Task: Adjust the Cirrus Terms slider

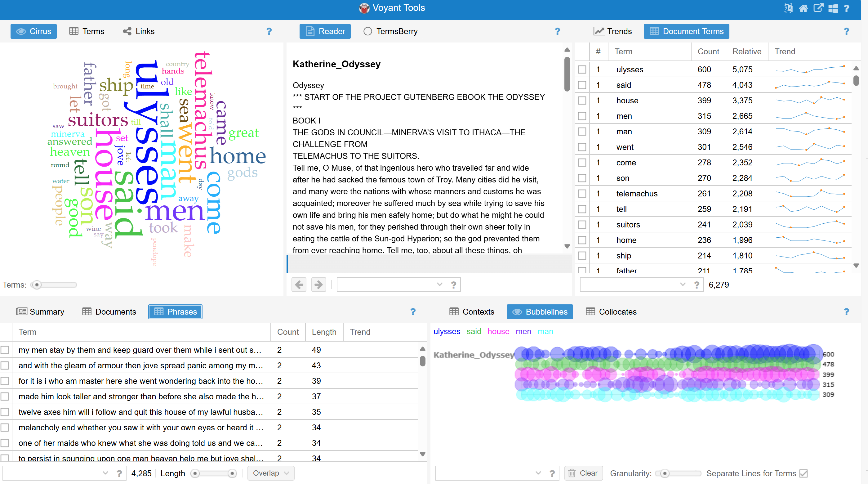Action: click(37, 285)
